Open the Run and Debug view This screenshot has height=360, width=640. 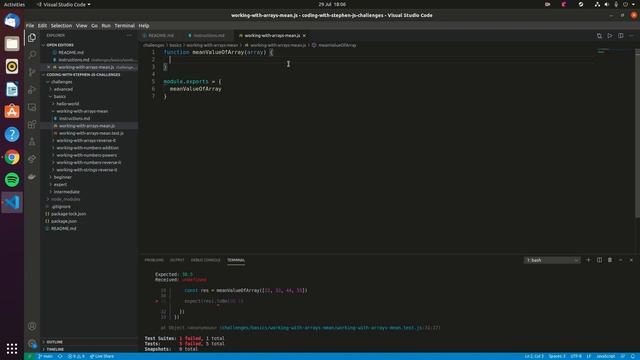tap(32, 90)
